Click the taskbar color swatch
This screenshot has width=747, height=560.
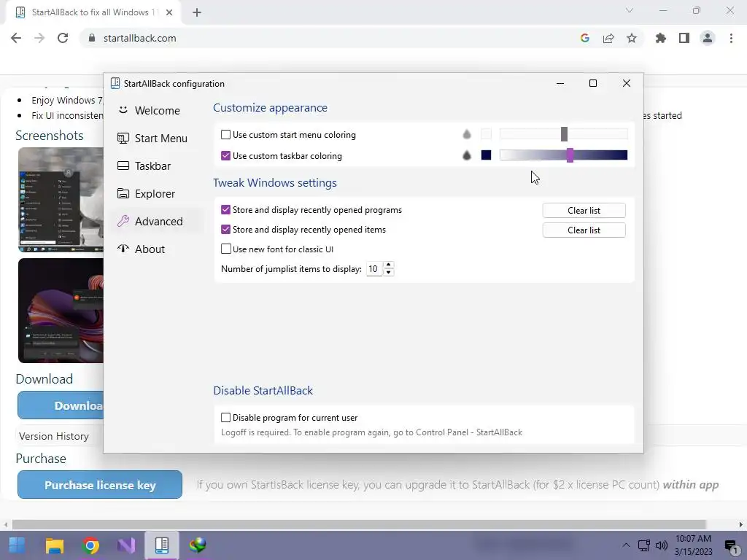(x=486, y=155)
